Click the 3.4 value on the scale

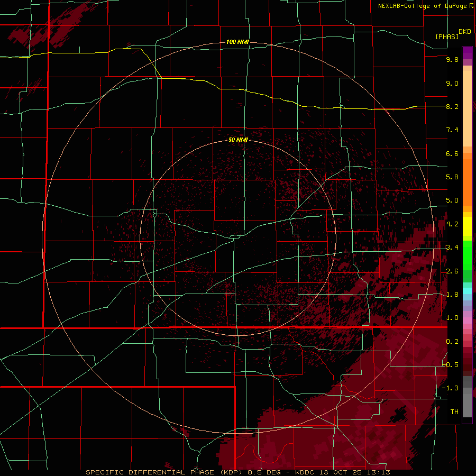point(452,248)
